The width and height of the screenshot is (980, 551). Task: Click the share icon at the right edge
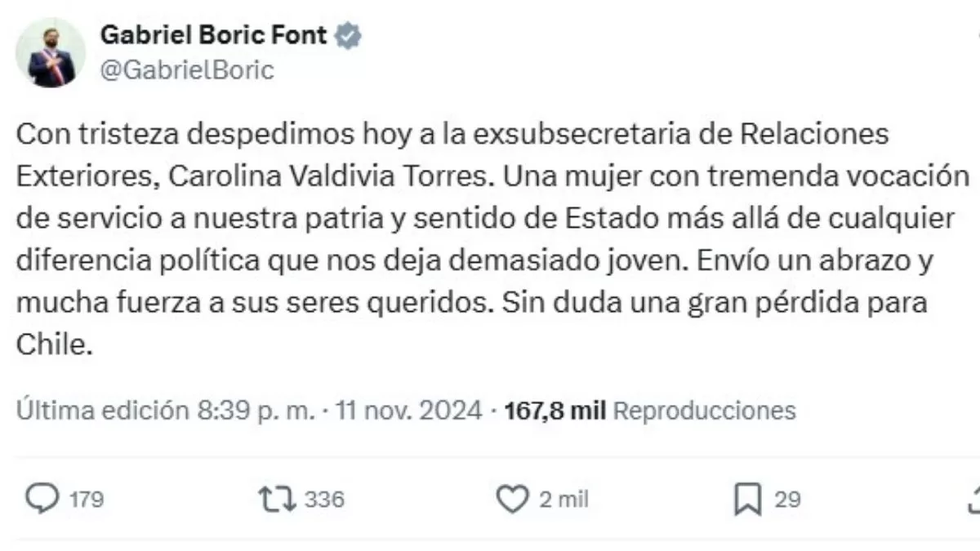[x=974, y=499]
